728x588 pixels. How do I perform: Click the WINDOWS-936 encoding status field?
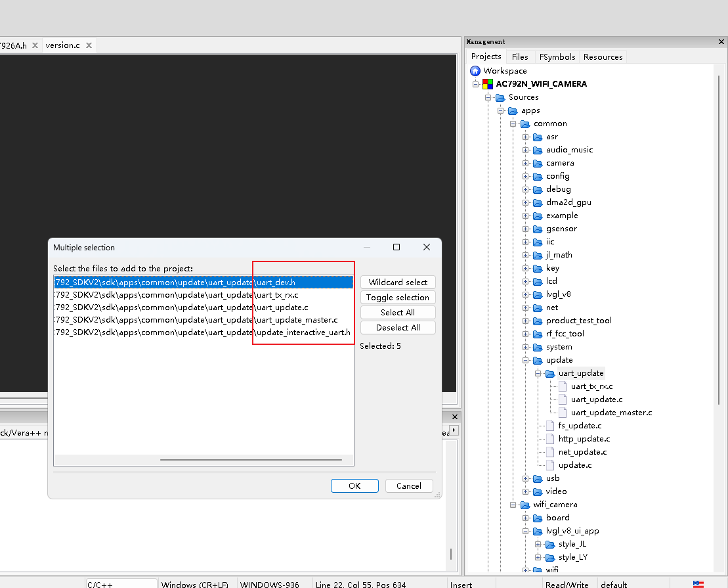tap(270, 584)
